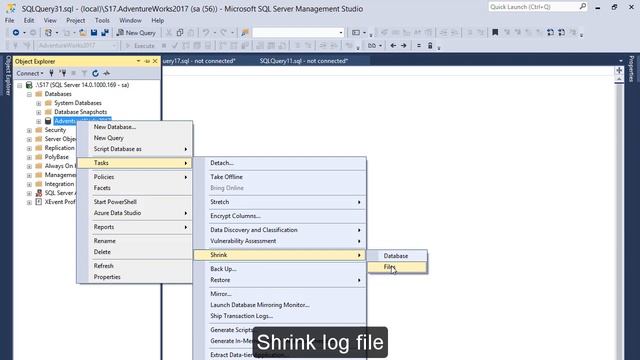This screenshot has width=640, height=360.
Task: Select New Database... in context menu
Action: coord(135,127)
